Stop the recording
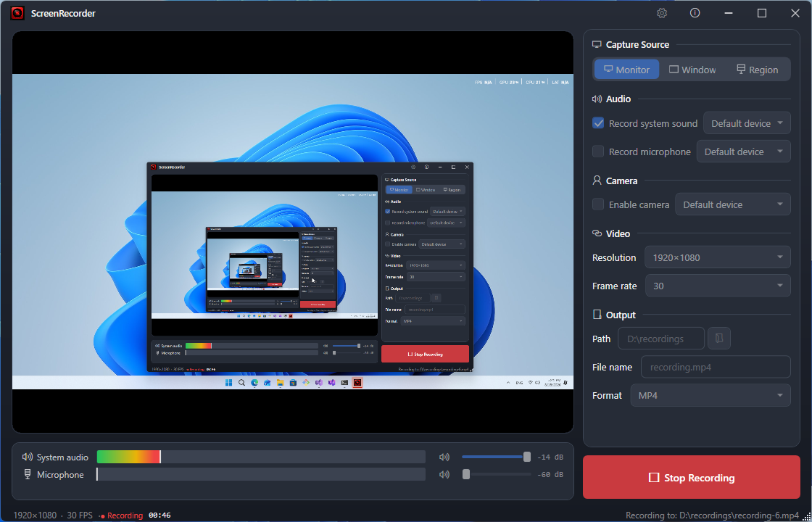This screenshot has width=812, height=522. 692,478
